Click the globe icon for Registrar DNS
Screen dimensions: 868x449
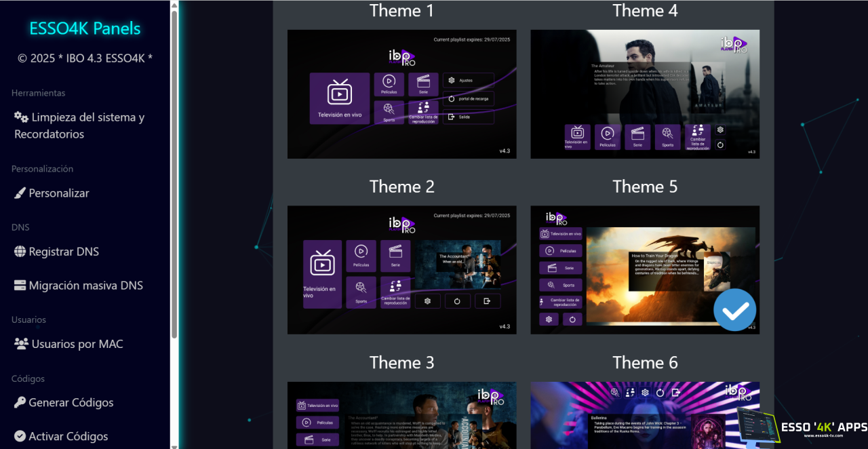20,252
